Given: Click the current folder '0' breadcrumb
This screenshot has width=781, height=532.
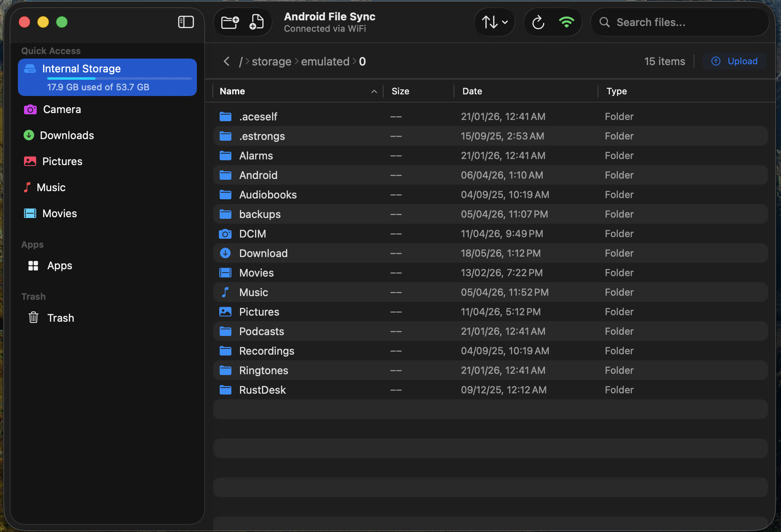Looking at the screenshot, I should click(x=362, y=61).
